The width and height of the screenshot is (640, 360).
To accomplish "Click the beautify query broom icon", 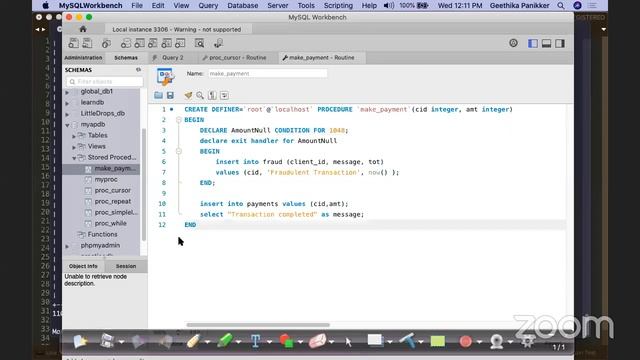I will pyautogui.click(x=188, y=96).
